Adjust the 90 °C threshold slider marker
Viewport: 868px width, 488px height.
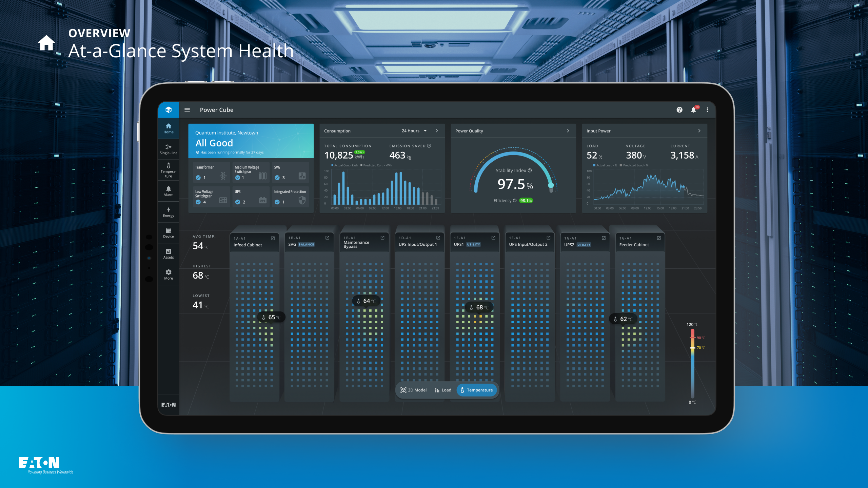(692, 338)
